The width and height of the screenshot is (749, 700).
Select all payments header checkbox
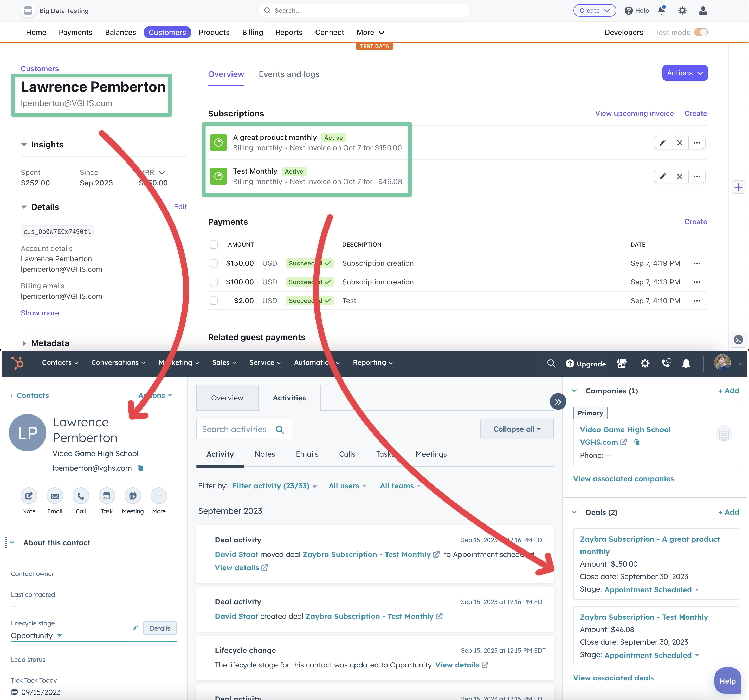(214, 244)
